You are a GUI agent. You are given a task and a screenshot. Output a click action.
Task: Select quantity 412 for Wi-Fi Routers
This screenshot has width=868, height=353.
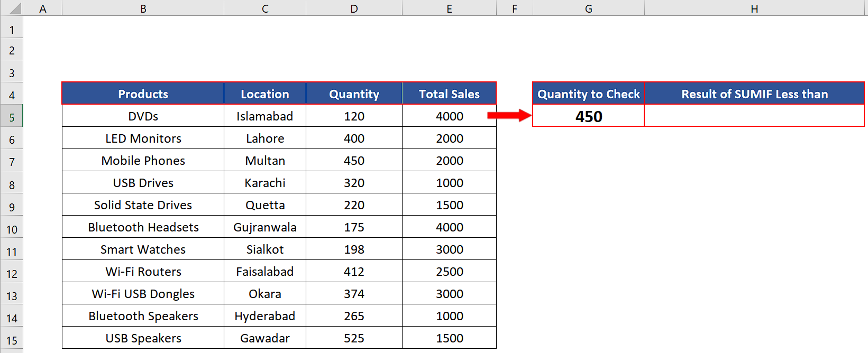pos(354,271)
